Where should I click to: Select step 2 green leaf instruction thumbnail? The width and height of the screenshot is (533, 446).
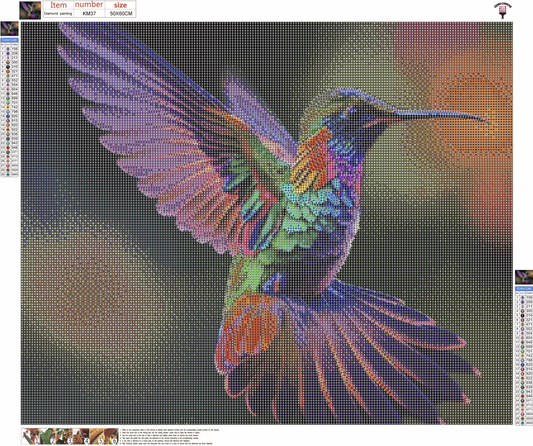click(47, 436)
